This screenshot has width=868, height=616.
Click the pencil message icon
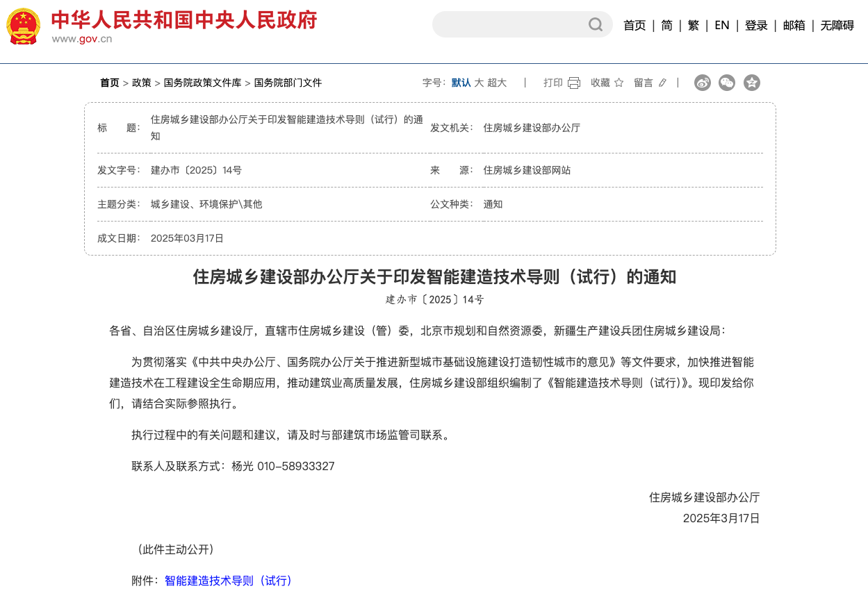coord(662,83)
